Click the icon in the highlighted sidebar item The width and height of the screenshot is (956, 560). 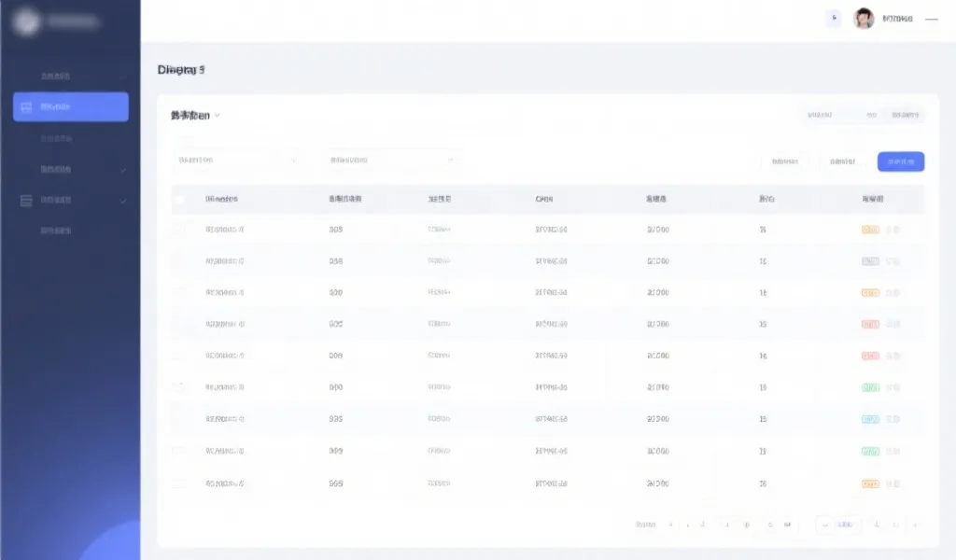coord(26,107)
